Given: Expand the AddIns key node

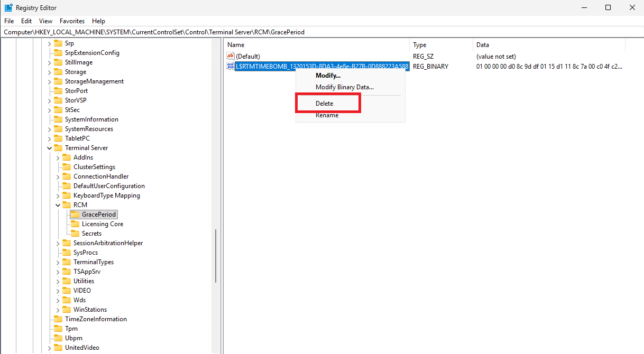Looking at the screenshot, I should point(58,157).
